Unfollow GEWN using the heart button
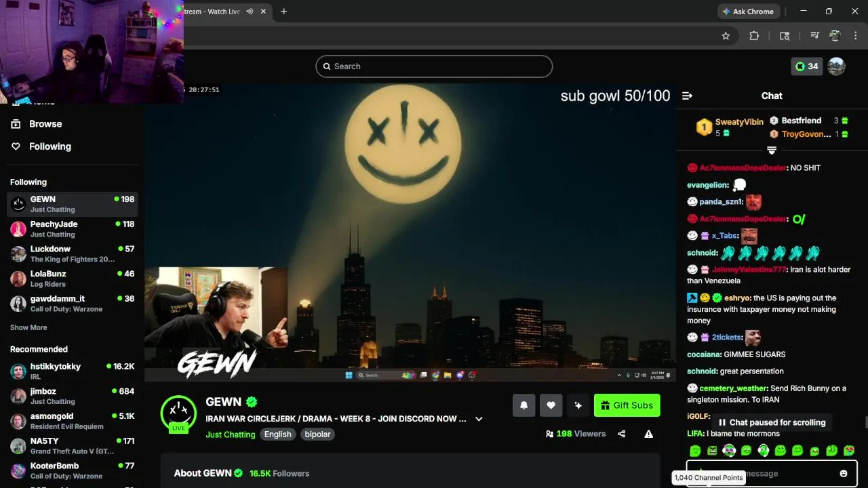868x488 pixels. (x=551, y=405)
